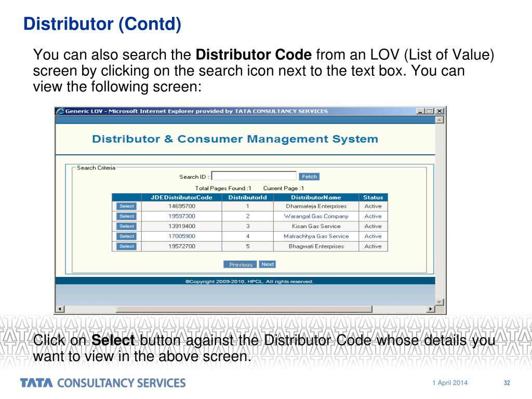Go to Next page of results
Screen dimensions: 532x399
[268, 264]
